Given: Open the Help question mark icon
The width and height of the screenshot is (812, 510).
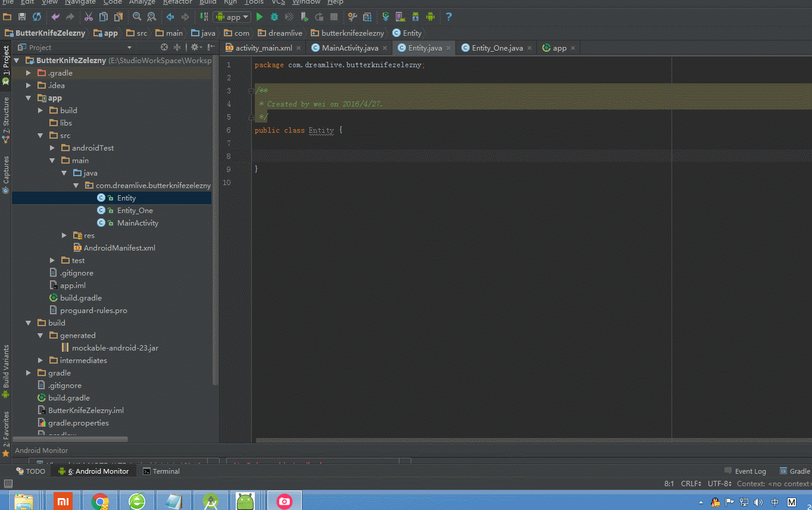Looking at the screenshot, I should pyautogui.click(x=449, y=17).
